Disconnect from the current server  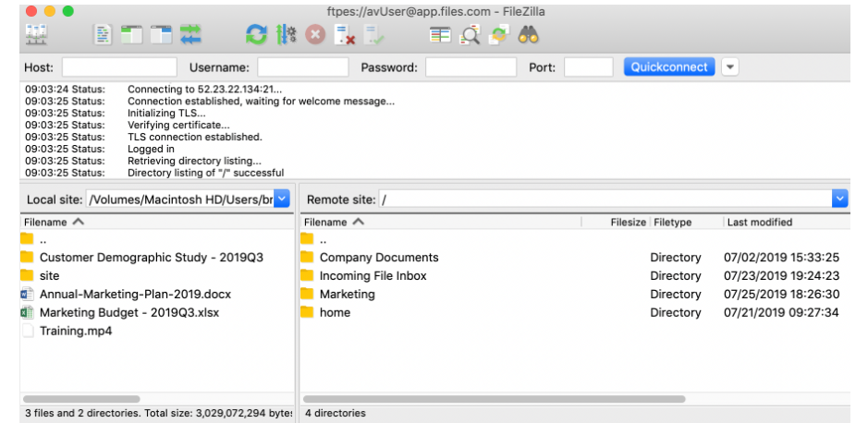pos(345,35)
